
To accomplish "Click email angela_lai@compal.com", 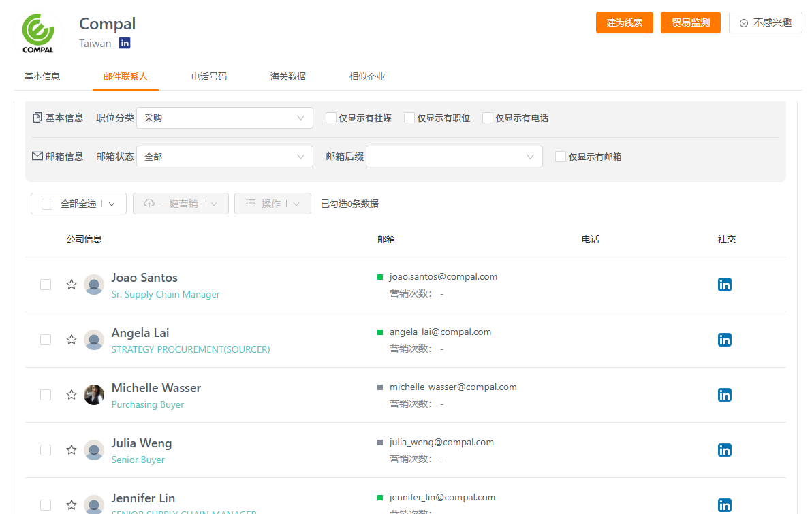I will point(440,332).
